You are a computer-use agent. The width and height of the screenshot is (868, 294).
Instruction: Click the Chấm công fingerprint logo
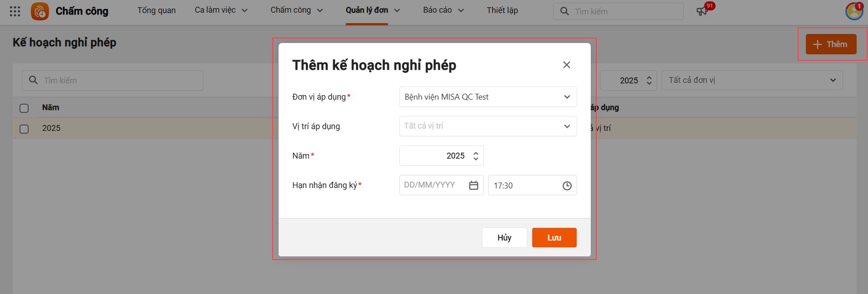pos(40,11)
